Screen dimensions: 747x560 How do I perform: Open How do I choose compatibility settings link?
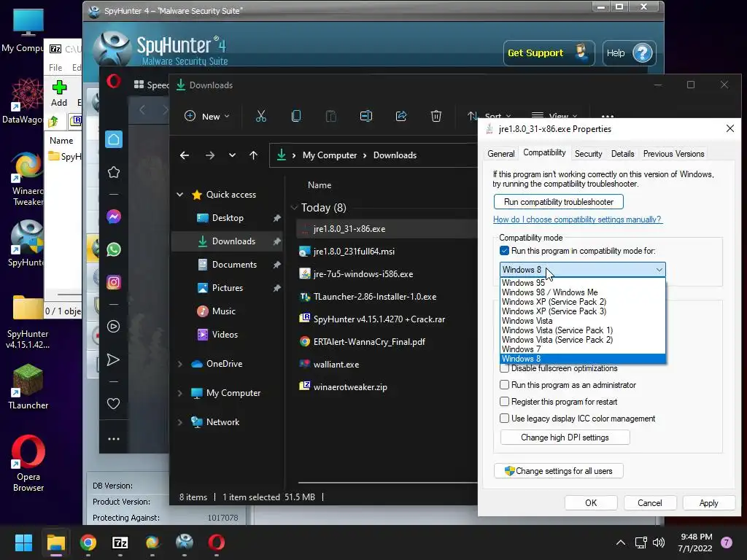tap(577, 219)
